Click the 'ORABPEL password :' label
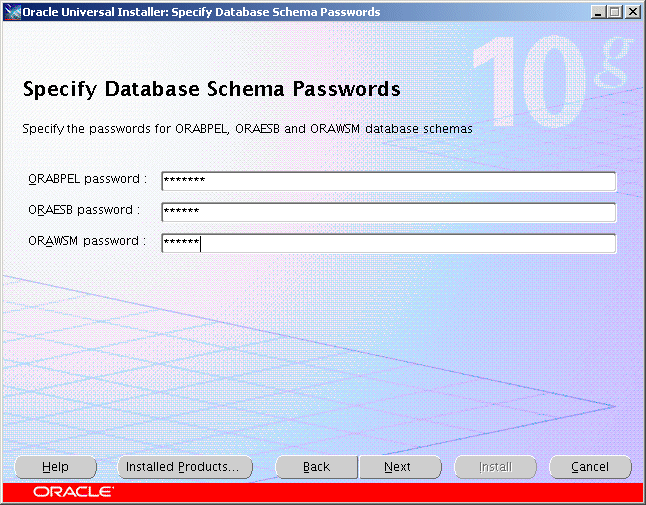The width and height of the screenshot is (646, 505). tap(87, 179)
